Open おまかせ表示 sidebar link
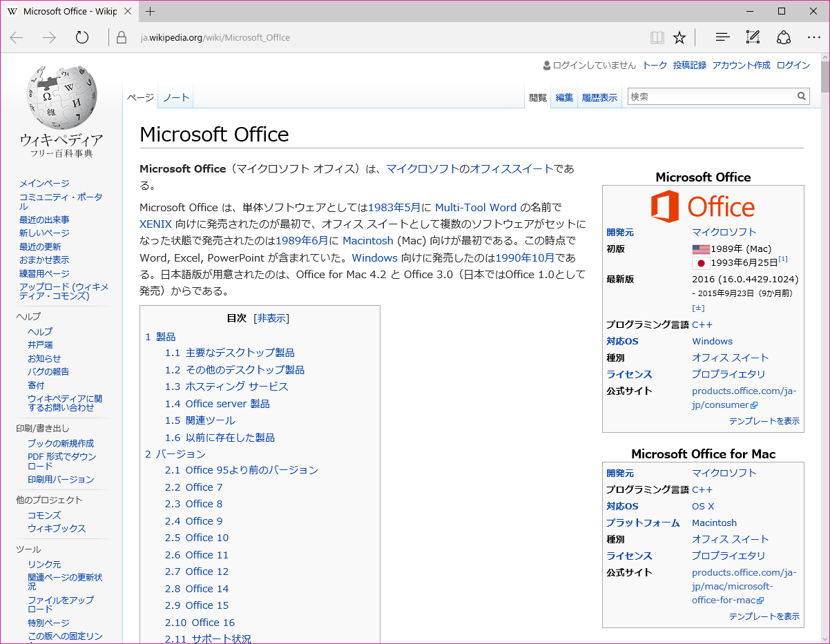 click(44, 260)
